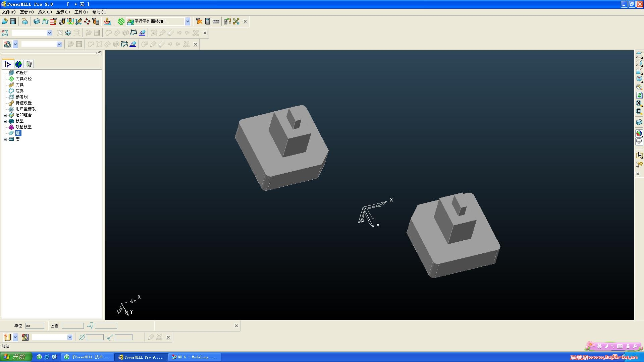Screen dimensions: 644x362
Task: Open the 插入(I) menu
Action: [45, 12]
